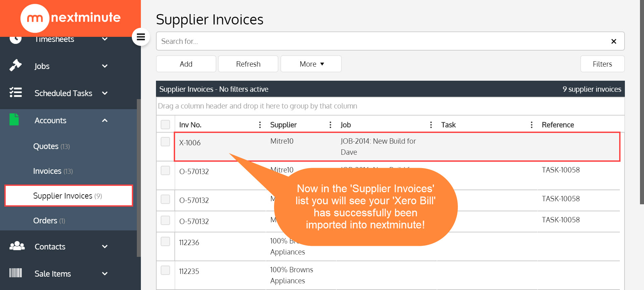Toggle the hamburger sidebar menu button
644x290 pixels.
pyautogui.click(x=141, y=37)
